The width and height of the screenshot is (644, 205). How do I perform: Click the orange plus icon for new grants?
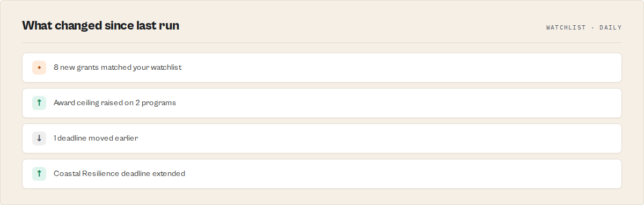(39, 68)
